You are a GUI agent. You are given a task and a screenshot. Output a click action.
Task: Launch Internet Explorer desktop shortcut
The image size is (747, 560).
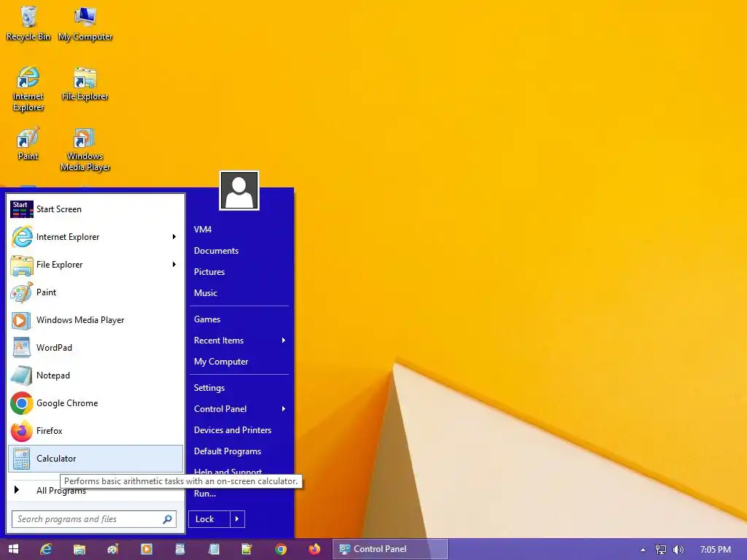tap(28, 89)
